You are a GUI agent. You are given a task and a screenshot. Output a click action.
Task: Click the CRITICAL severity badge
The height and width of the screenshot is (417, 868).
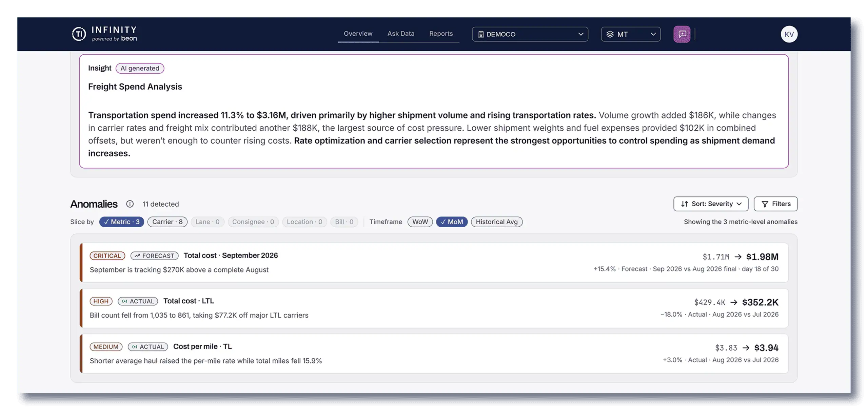(x=107, y=255)
